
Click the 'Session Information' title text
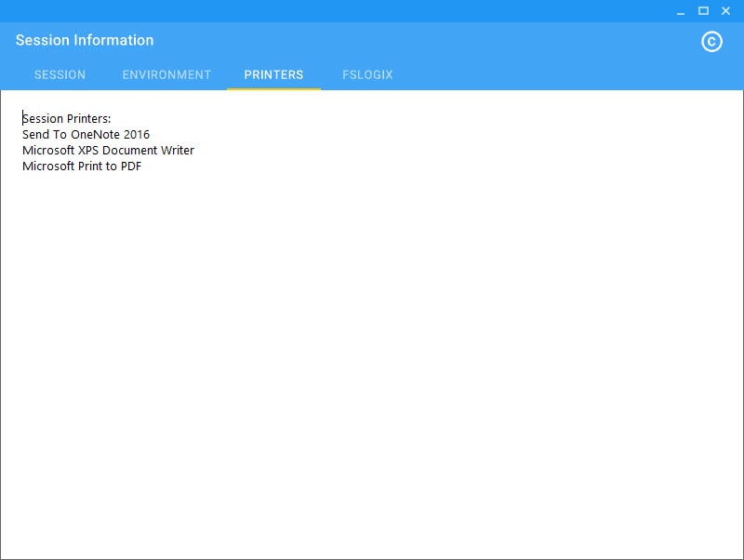pyautogui.click(x=85, y=40)
